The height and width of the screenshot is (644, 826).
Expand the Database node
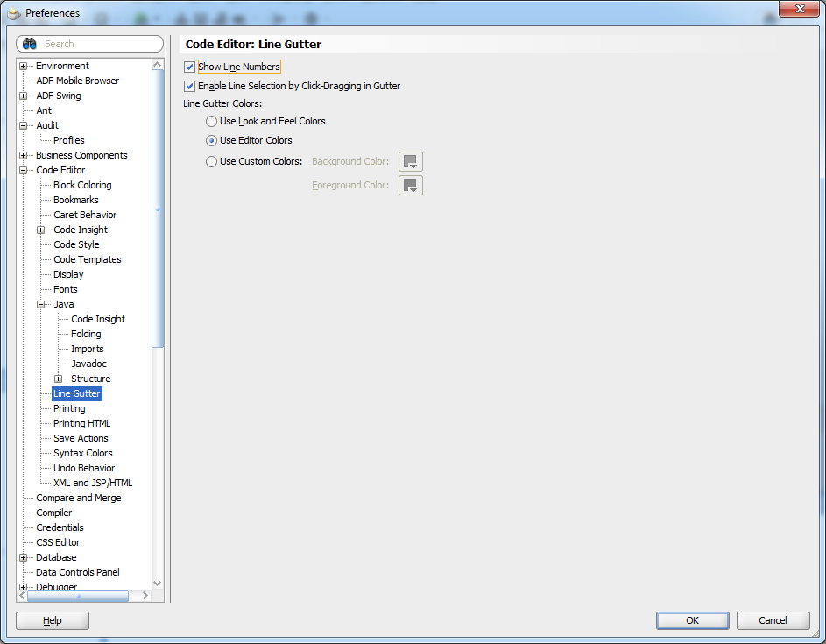pos(25,557)
